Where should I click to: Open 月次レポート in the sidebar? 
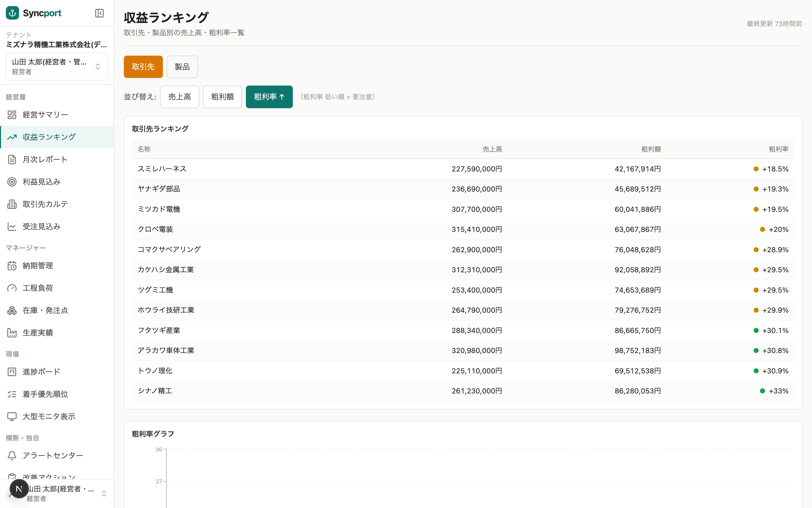pos(57,160)
